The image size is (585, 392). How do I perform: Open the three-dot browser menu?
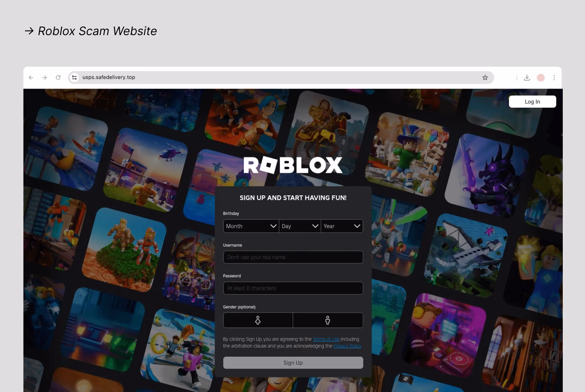[x=554, y=78]
